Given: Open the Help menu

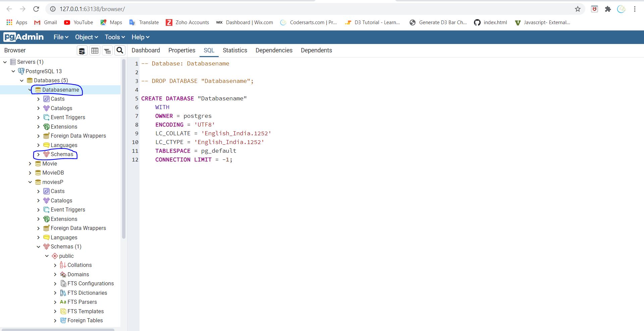Looking at the screenshot, I should [x=140, y=37].
